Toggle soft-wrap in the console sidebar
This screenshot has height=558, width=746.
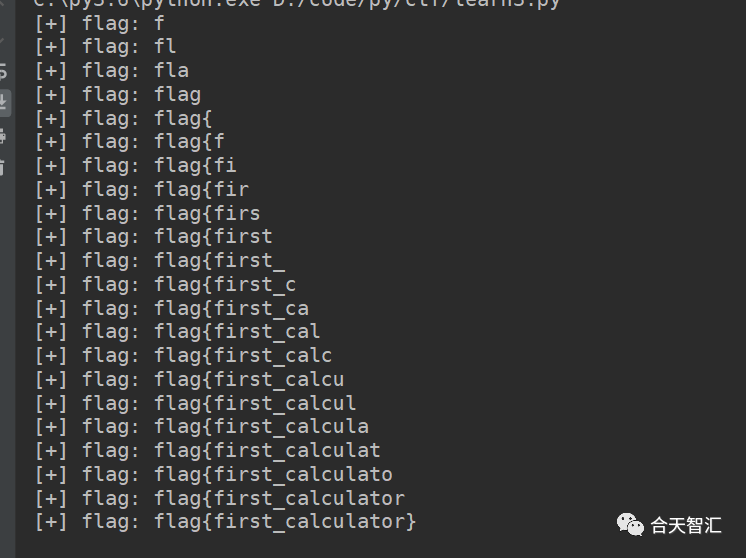tap(3, 73)
